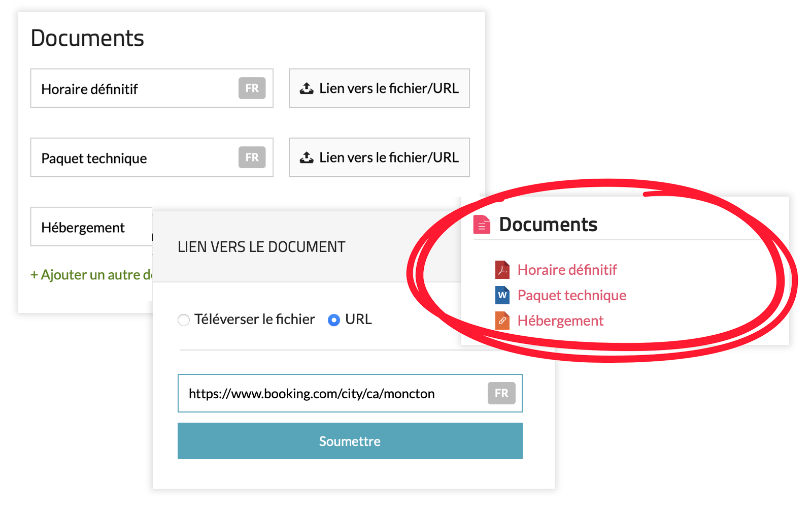Click the FR badge in Horaire définitif field
This screenshot has width=812, height=508.
(x=252, y=88)
